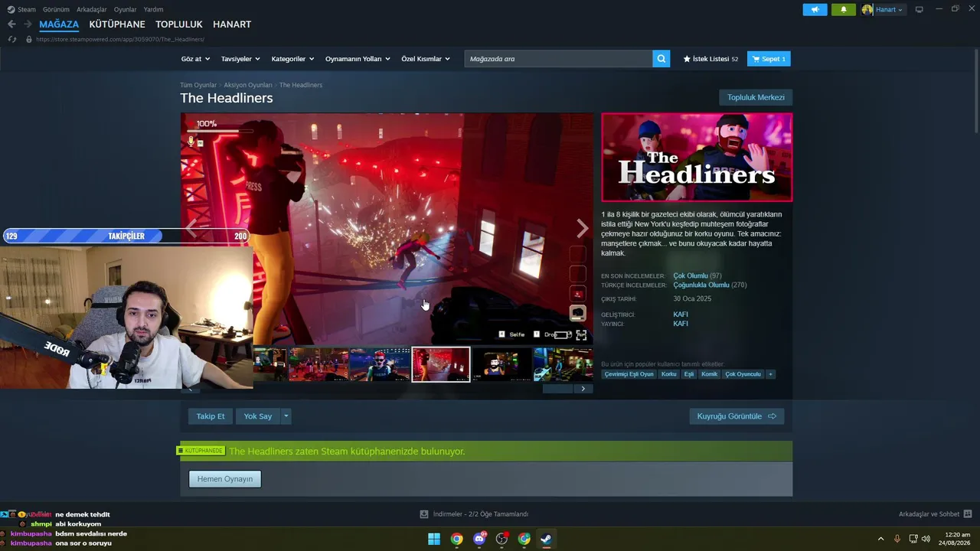Open the Oyunlar menu
Viewport: 980px width, 551px height.
click(126, 9)
